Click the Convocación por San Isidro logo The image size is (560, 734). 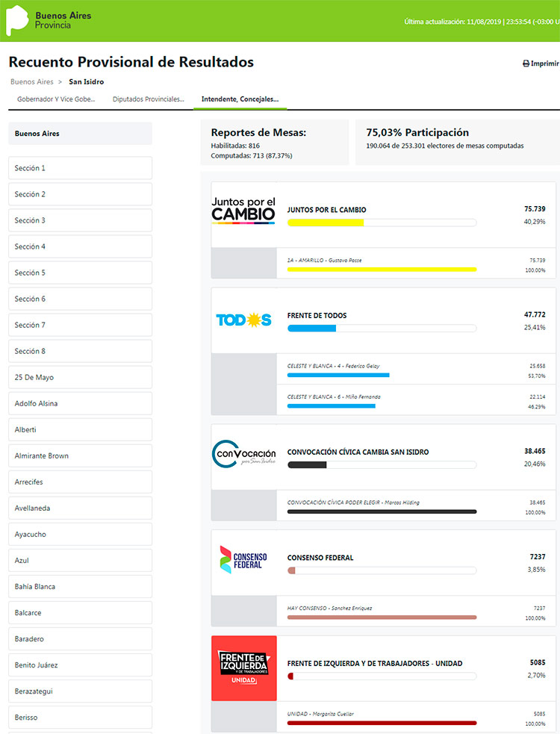click(243, 455)
